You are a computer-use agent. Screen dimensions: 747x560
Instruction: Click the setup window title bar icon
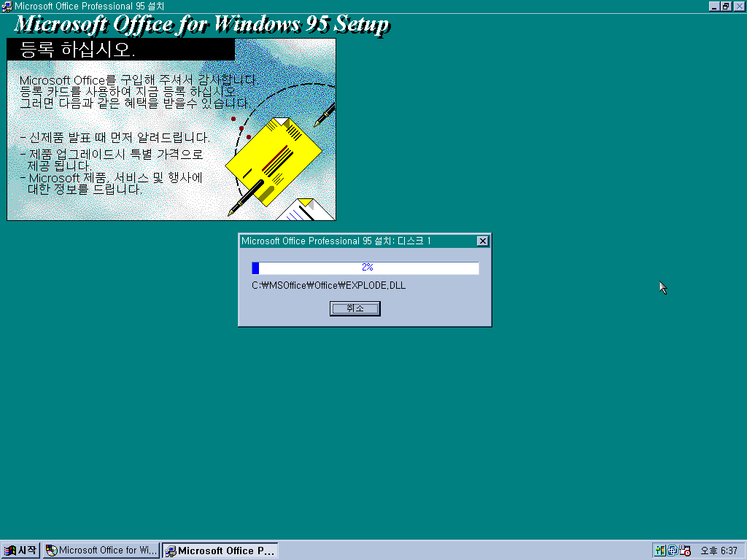click(x=7, y=6)
